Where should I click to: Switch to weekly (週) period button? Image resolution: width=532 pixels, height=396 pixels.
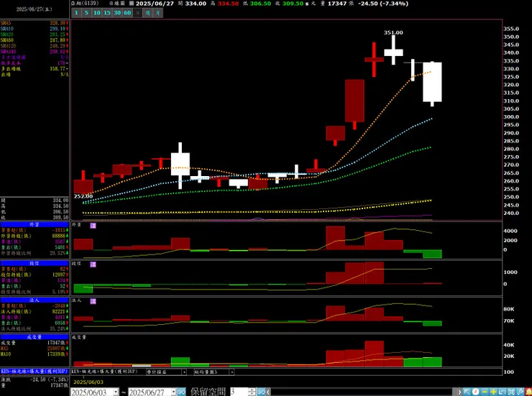pyautogui.click(x=148, y=13)
